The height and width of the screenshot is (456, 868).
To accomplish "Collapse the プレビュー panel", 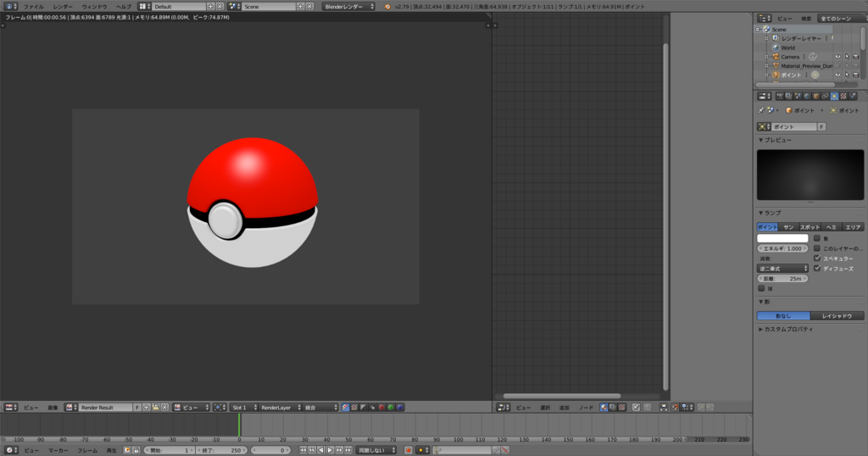I will [777, 139].
